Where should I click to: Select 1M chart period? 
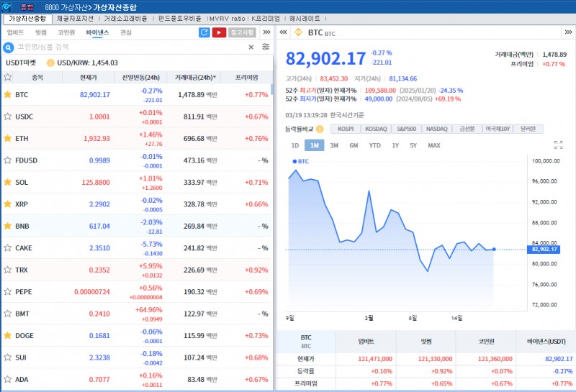315,145
